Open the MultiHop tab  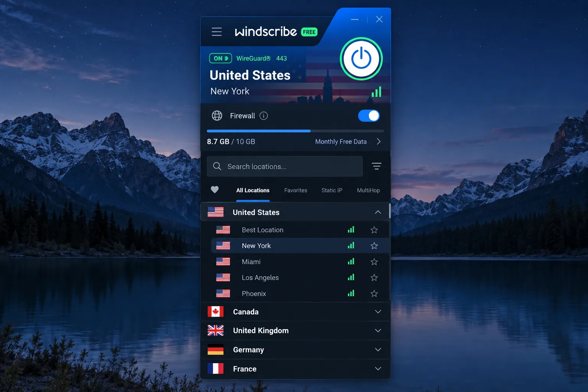click(x=368, y=190)
